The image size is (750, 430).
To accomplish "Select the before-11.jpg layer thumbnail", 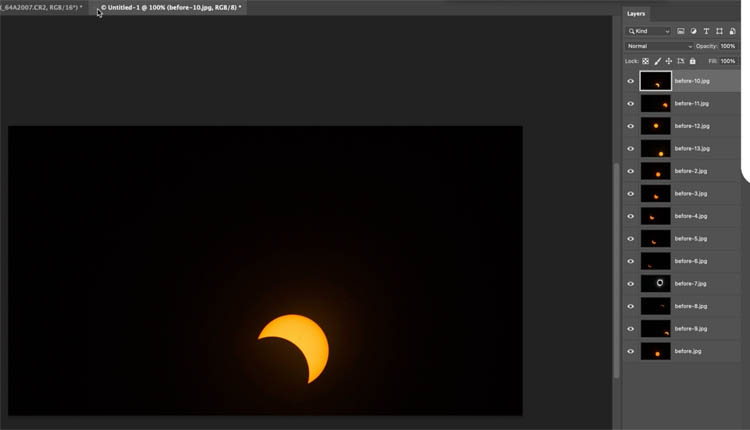I will 655,104.
